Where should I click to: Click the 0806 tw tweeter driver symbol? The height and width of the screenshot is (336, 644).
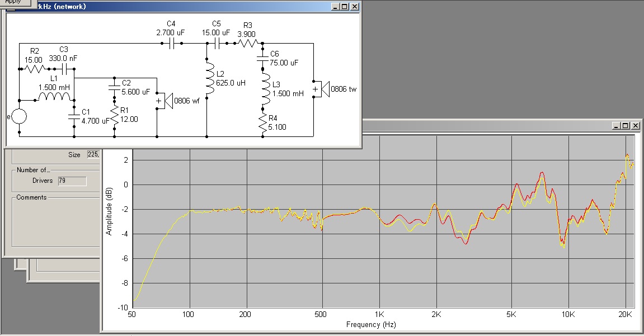(x=321, y=89)
